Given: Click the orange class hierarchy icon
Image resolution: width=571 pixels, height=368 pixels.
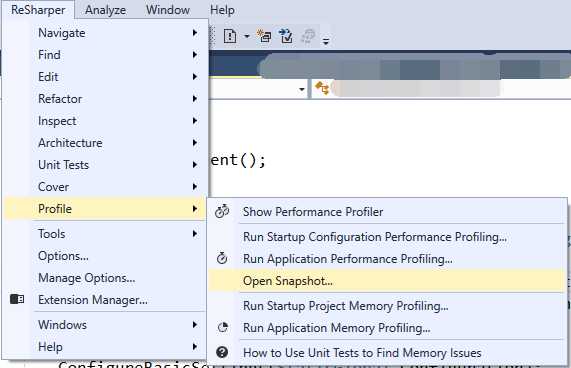Looking at the screenshot, I should (x=322, y=88).
